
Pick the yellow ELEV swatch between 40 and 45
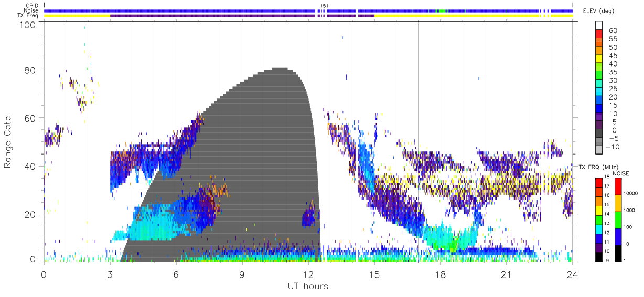coord(599,58)
